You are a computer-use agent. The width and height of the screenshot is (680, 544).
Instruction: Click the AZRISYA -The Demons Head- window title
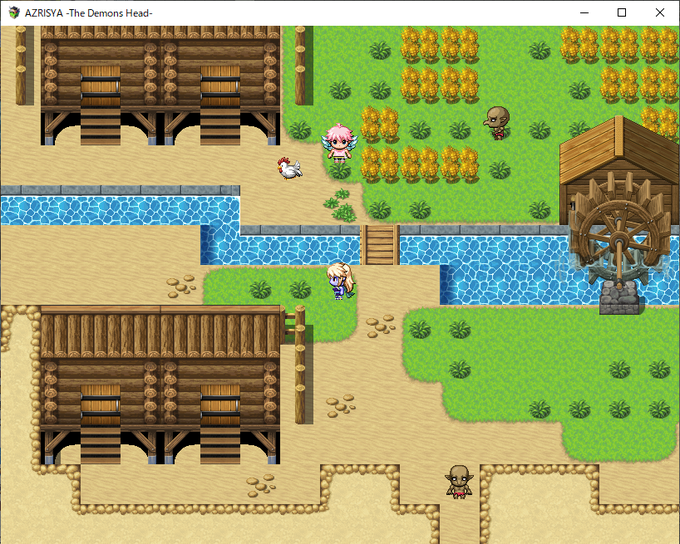click(x=88, y=13)
